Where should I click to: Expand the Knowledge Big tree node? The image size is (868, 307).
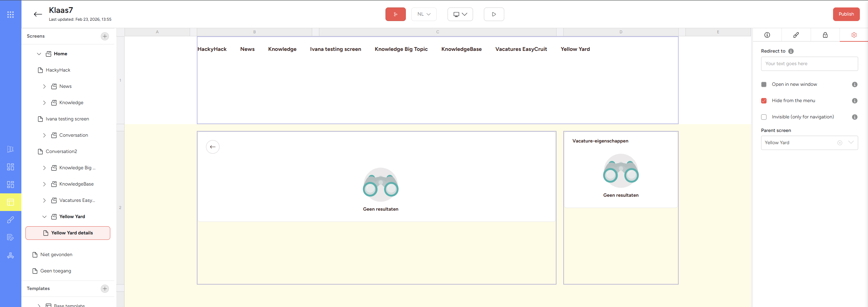tap(44, 168)
